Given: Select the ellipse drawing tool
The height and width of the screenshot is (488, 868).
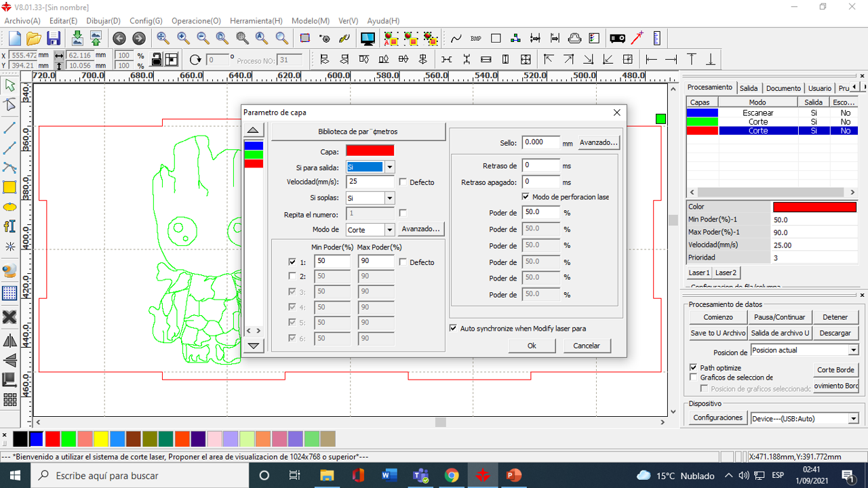Looking at the screenshot, I should pos(9,207).
